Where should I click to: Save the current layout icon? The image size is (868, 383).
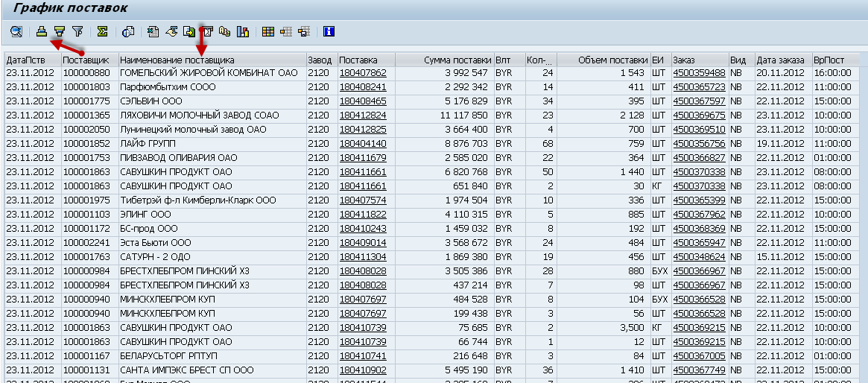[x=303, y=31]
